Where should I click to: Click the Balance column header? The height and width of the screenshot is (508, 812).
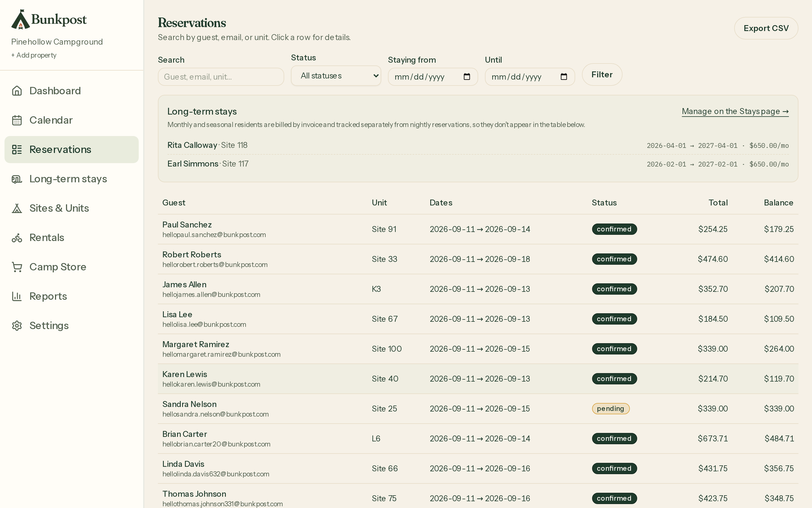(x=778, y=203)
